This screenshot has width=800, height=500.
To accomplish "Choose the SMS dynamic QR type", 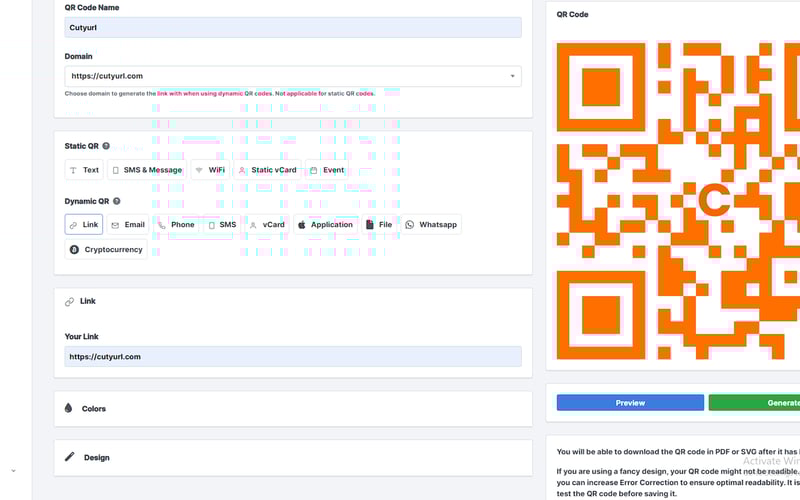I will (x=222, y=224).
